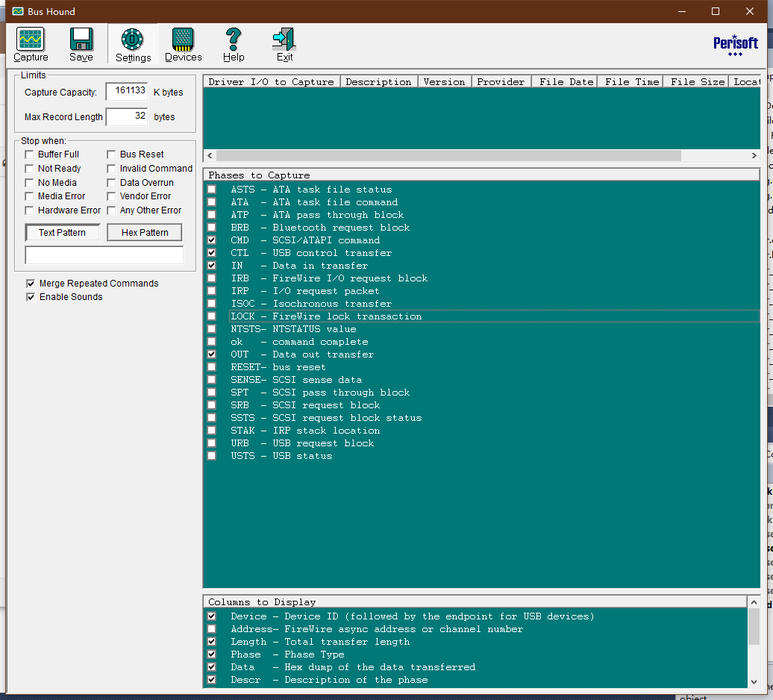The image size is (773, 700).
Task: Click the Text Pattern button
Action: (x=62, y=233)
